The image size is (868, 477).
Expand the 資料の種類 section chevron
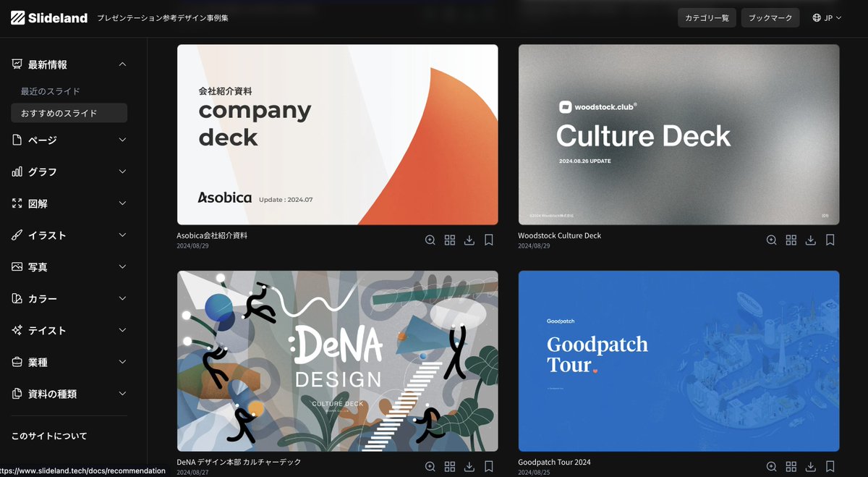(x=122, y=394)
